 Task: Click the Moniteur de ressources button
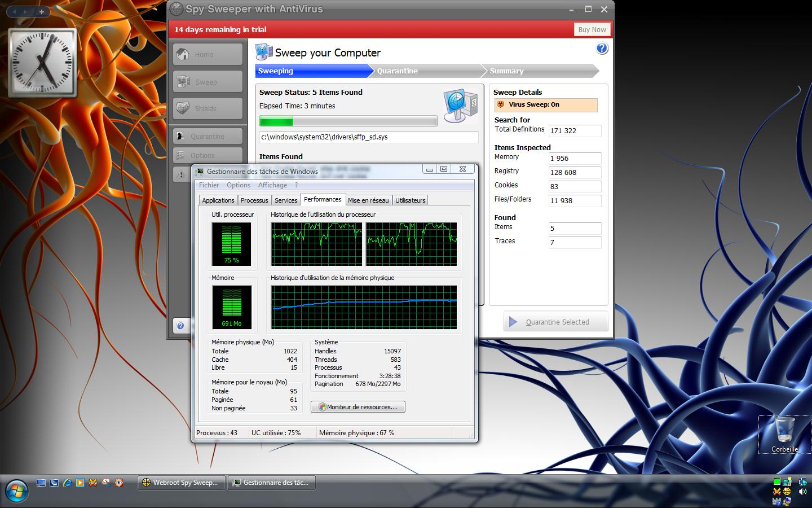coord(358,407)
